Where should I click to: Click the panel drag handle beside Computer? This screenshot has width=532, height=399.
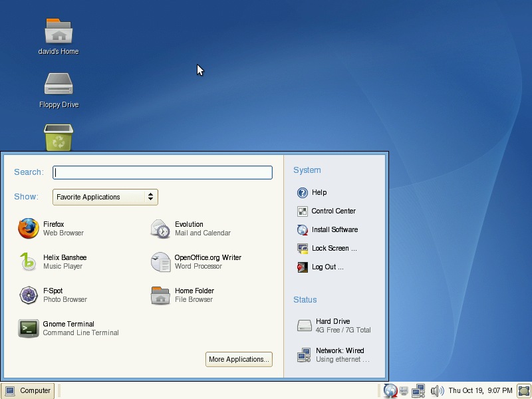[x=59, y=390]
